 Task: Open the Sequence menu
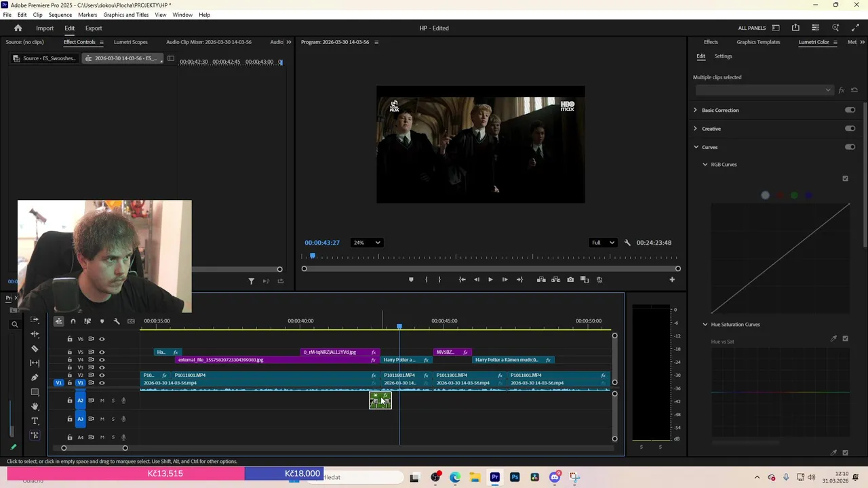tap(60, 14)
